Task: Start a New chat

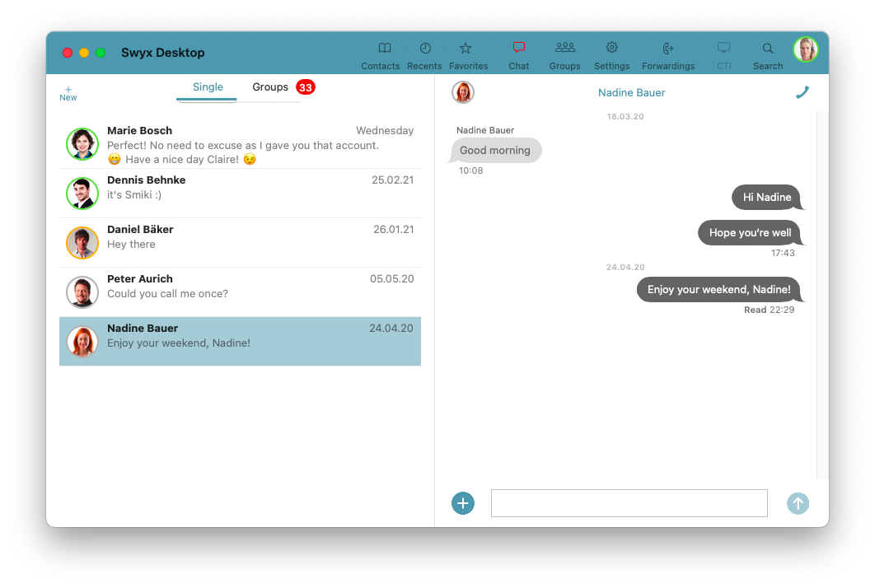Action: pos(68,93)
